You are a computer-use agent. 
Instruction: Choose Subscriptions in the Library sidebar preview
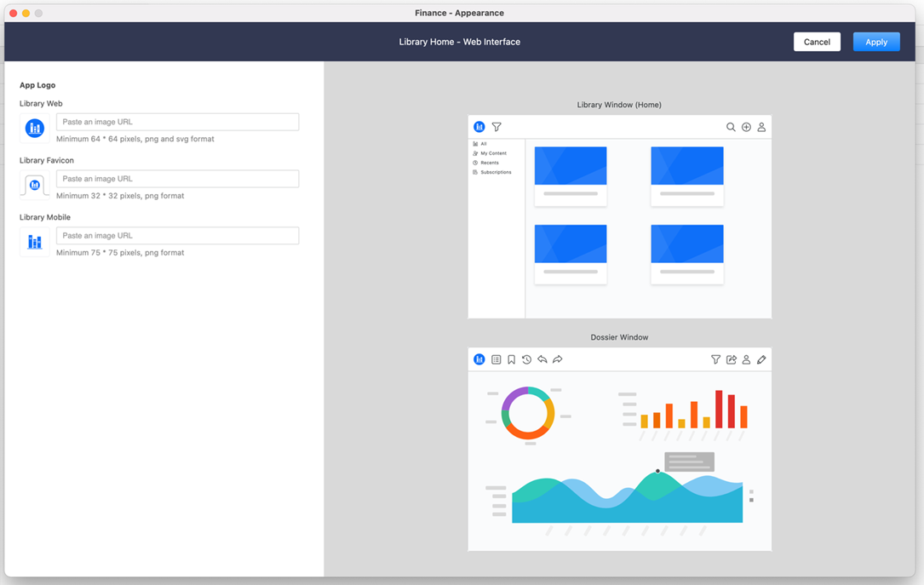pyautogui.click(x=495, y=172)
